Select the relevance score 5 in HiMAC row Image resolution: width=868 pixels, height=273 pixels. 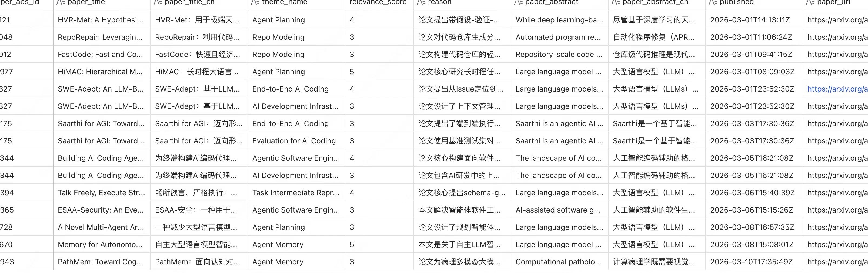pos(352,72)
